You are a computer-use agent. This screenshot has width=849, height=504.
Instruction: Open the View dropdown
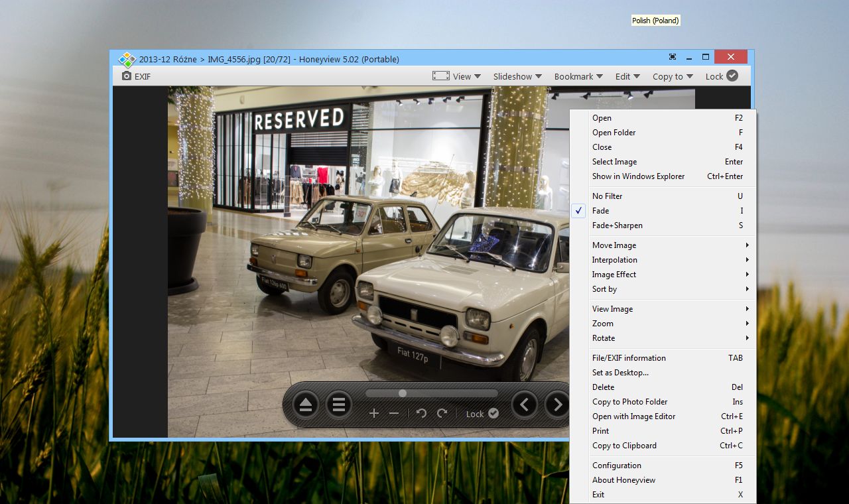(x=466, y=76)
